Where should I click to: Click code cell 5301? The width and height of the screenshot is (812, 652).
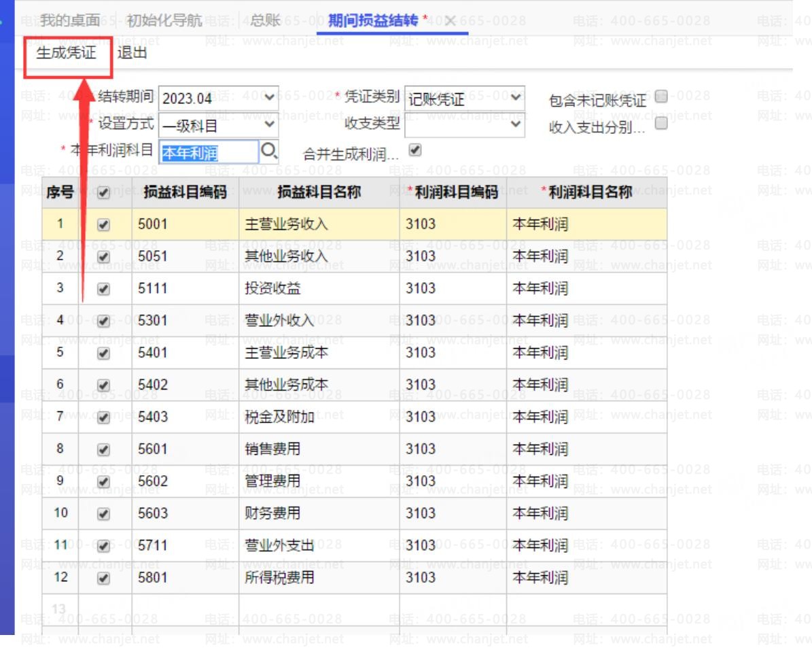(x=186, y=321)
